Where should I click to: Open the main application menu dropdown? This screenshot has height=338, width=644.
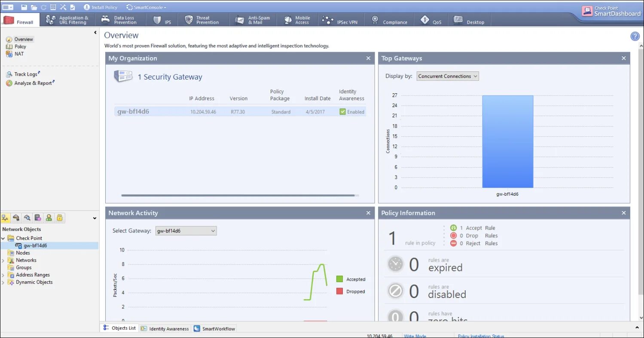[8, 7]
